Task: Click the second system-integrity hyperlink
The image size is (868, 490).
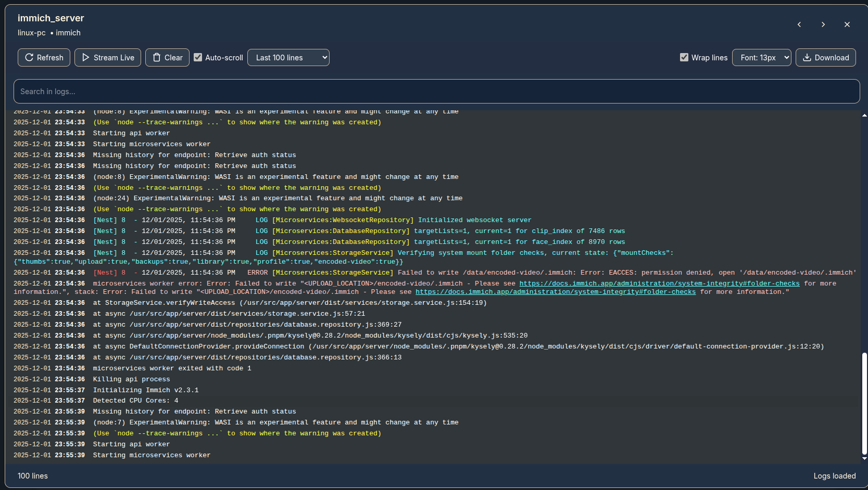Action: [556, 292]
